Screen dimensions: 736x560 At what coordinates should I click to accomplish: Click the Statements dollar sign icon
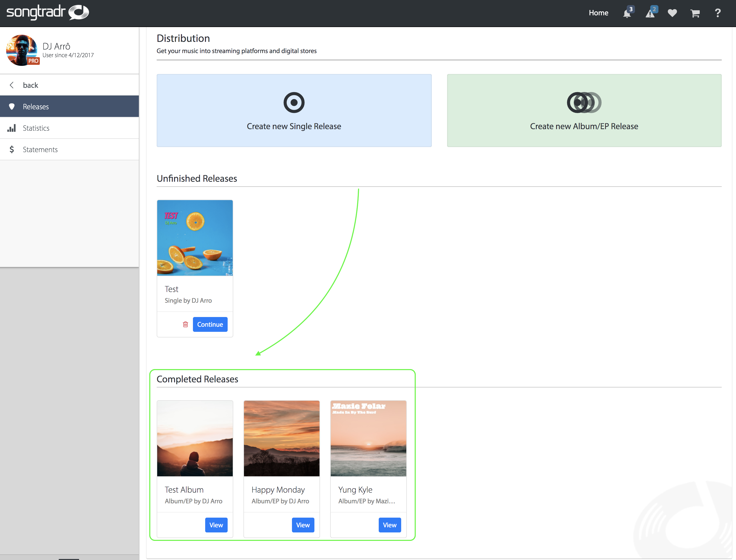tap(12, 149)
